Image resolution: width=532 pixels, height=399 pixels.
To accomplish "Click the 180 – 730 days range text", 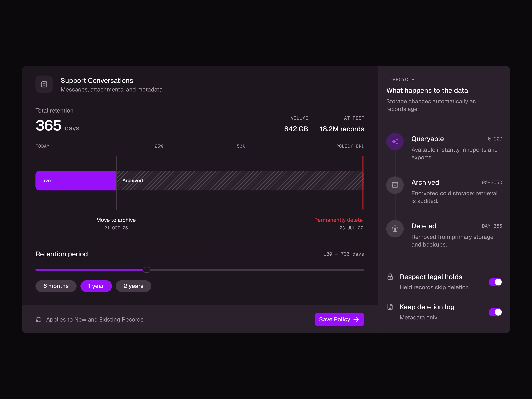I will [x=343, y=254].
